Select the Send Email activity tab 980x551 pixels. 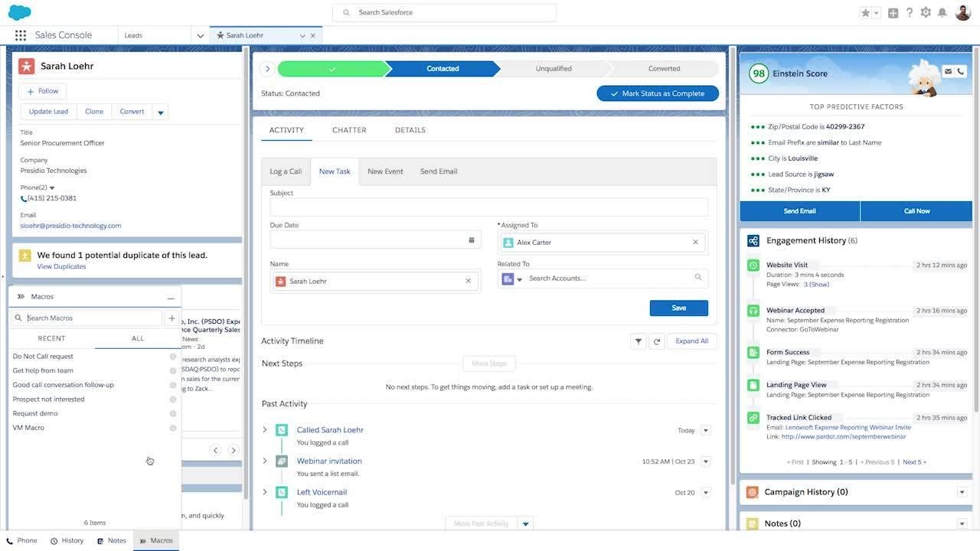click(439, 171)
